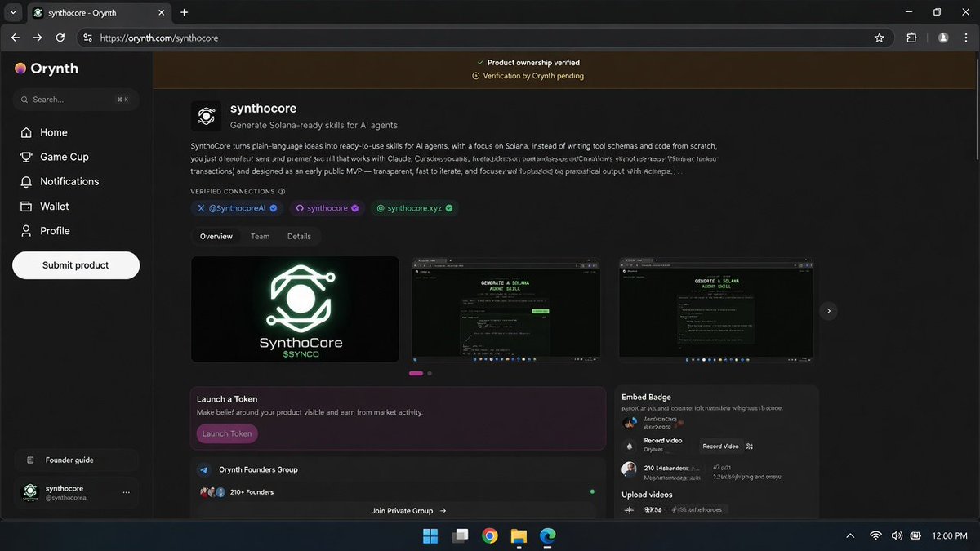Open Wallet in sidebar
Screen dimensions: 980x551
(55, 207)
